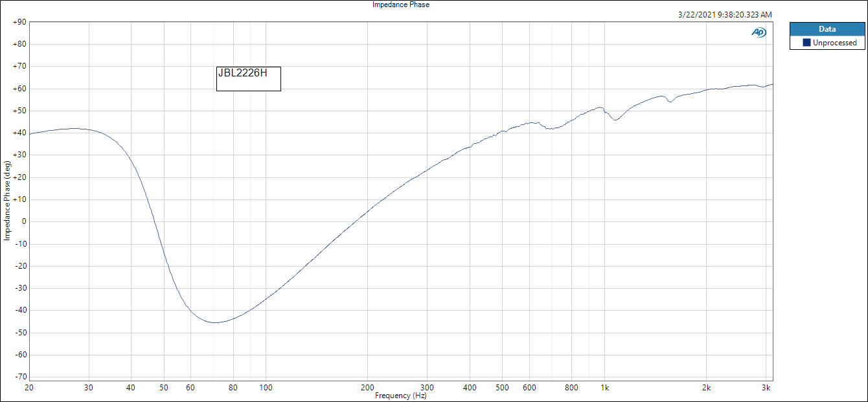The width and height of the screenshot is (868, 402).
Task: Click the 800 tick on the frequency axis
Action: tap(572, 388)
